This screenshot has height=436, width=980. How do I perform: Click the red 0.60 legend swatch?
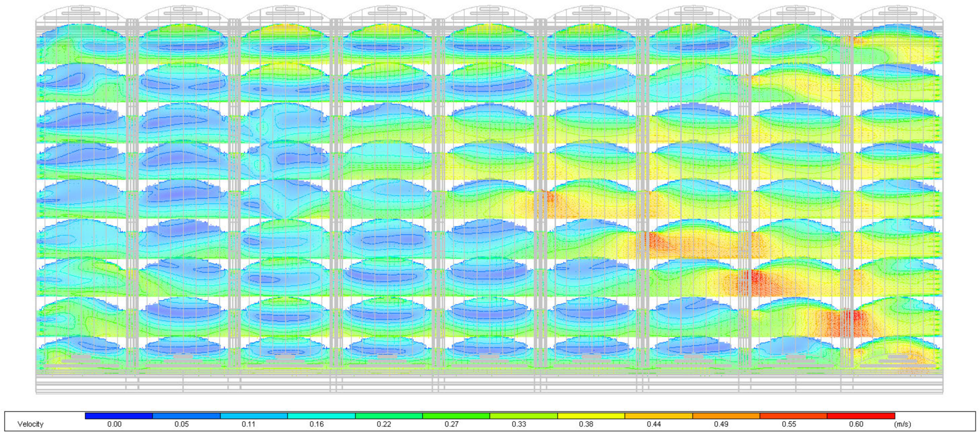pos(861,416)
